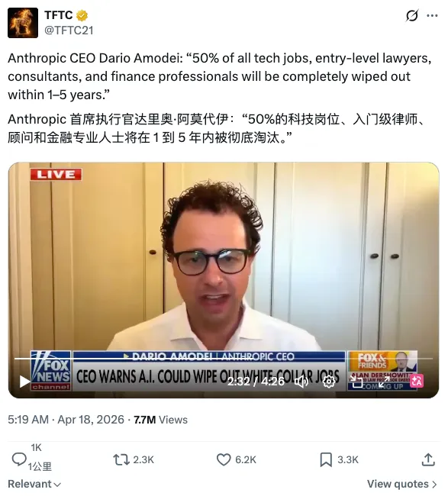The width and height of the screenshot is (448, 496).
Task: Click the 7.7M Views count
Action: click(161, 420)
